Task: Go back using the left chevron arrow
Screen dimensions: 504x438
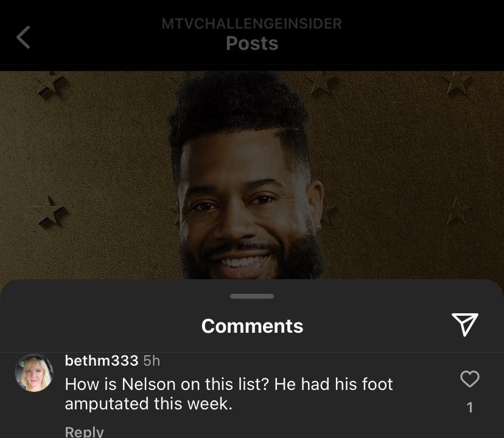Action: point(23,37)
